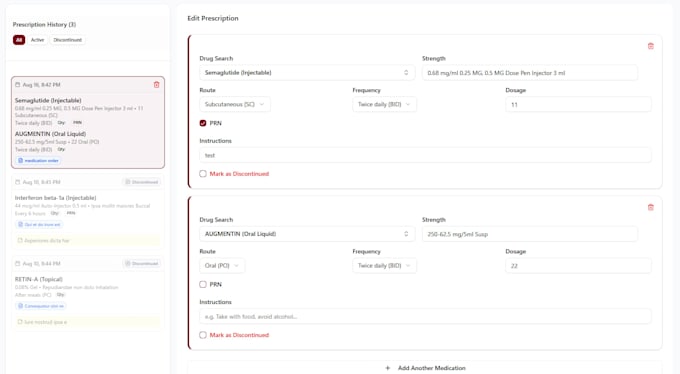Click the note icon on the RETIN-A card
This screenshot has height=374, width=680.
pos(20,322)
